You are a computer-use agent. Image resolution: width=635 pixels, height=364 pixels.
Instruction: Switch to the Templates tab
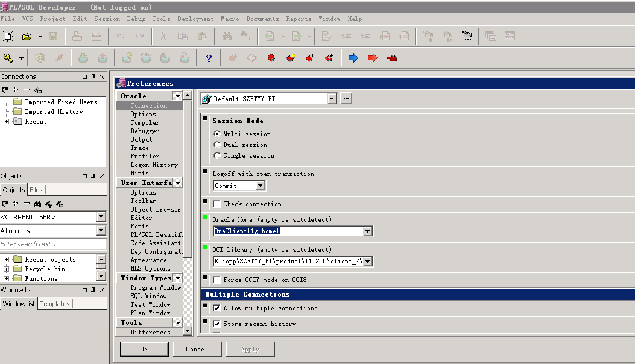click(x=55, y=304)
